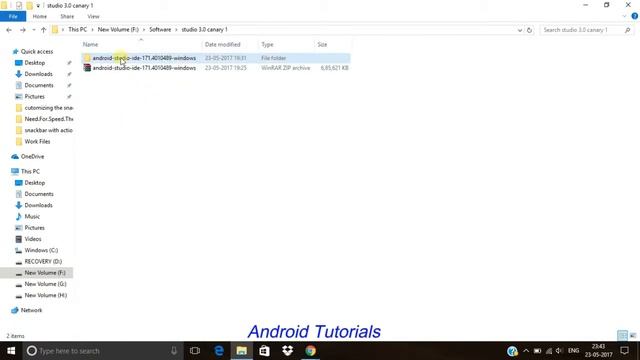Open the Share ribbon tab
This screenshot has height=360, width=640.
click(67, 17)
